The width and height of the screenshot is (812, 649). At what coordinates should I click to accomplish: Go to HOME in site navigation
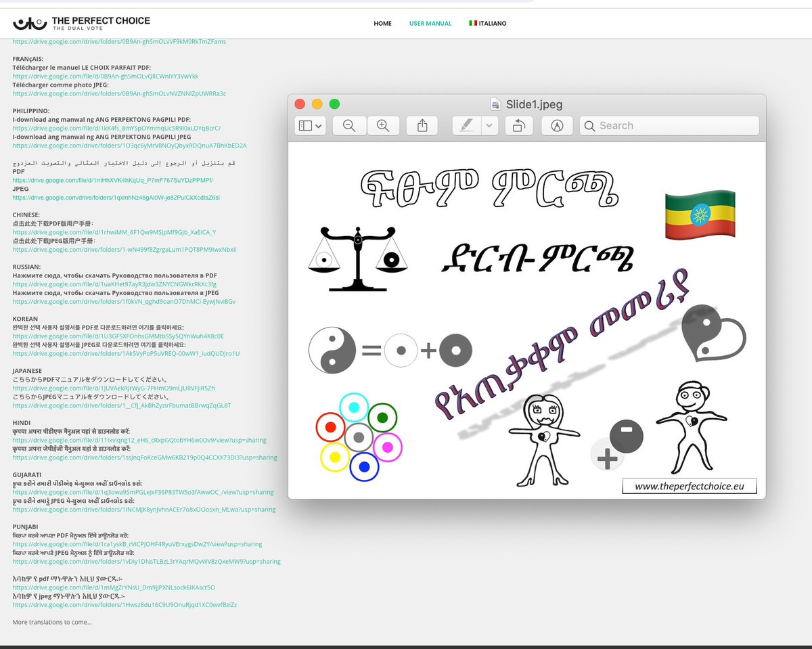(x=382, y=24)
